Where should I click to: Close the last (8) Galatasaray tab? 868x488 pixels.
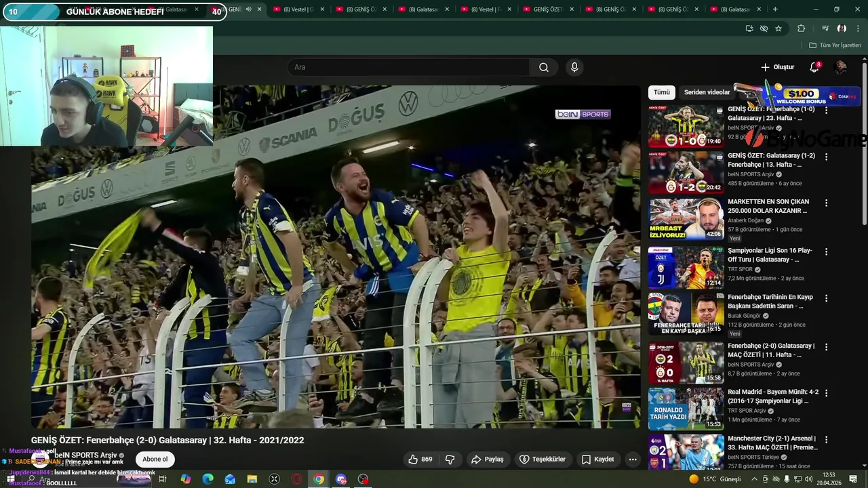pyautogui.click(x=758, y=9)
